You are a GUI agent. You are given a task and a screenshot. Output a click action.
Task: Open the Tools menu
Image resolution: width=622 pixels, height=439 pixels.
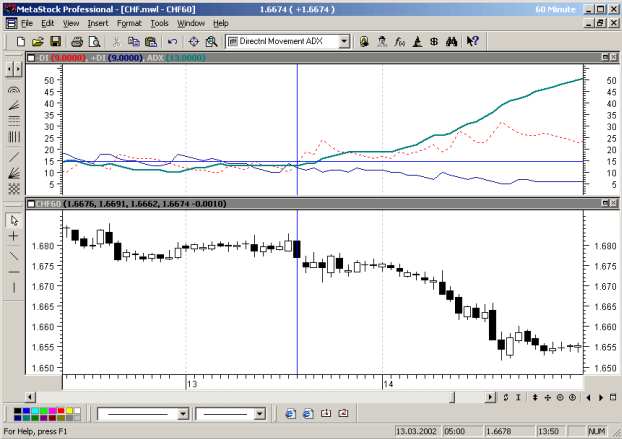pos(159,23)
